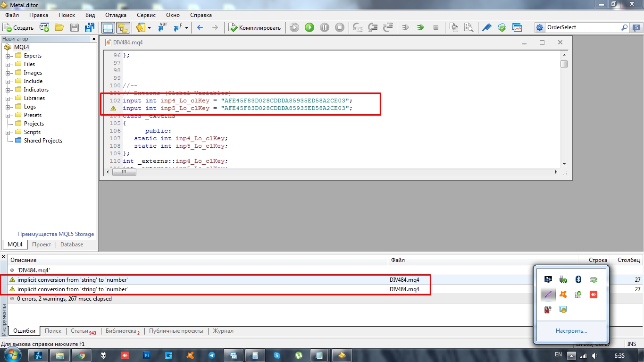This screenshot has height=362, width=644.
Task: Click the blue comb styler icon
Action: point(487,27)
